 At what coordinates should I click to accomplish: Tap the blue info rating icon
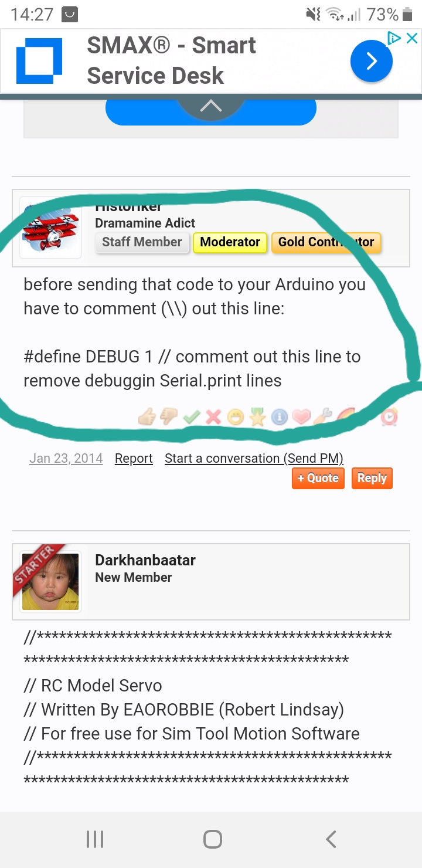click(x=280, y=417)
